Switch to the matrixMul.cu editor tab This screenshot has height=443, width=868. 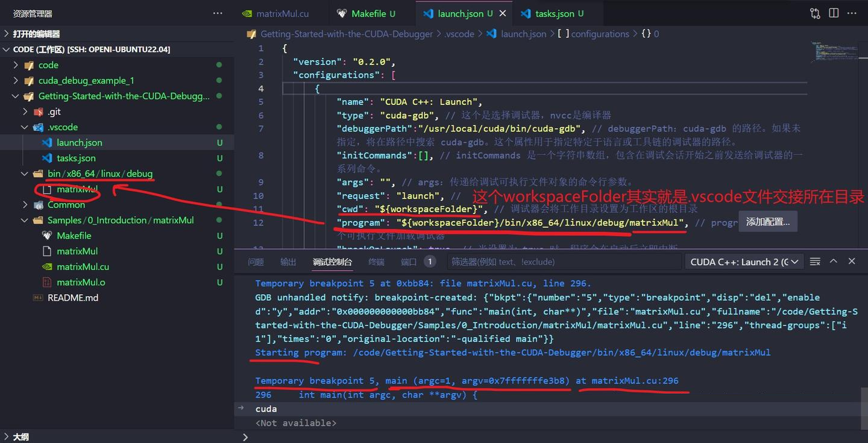coord(282,13)
